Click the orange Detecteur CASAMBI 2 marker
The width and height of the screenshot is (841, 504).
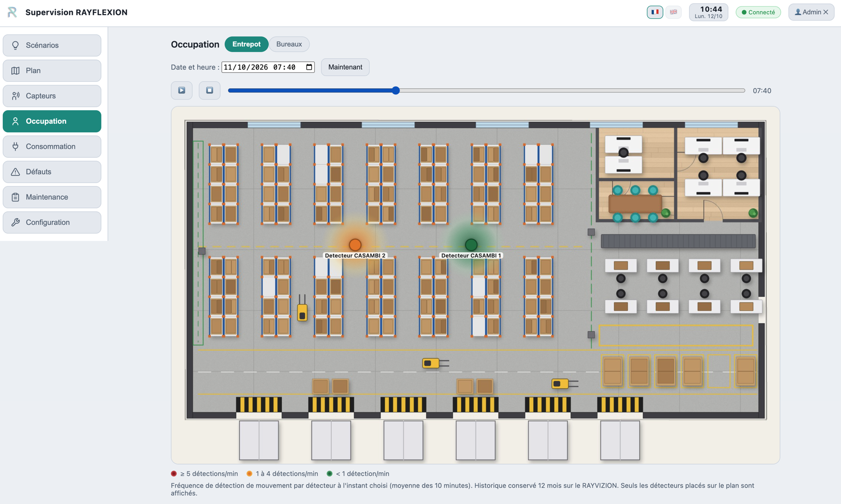pos(355,244)
